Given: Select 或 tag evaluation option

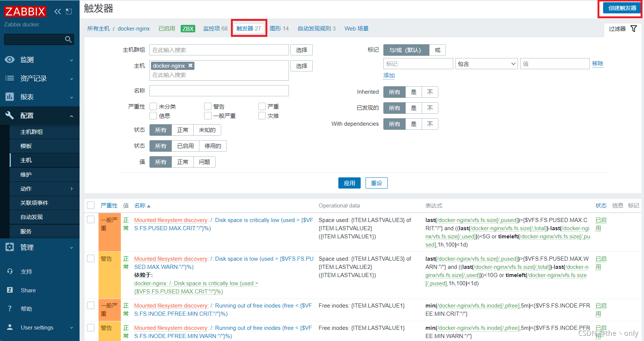Looking at the screenshot, I should point(437,50).
